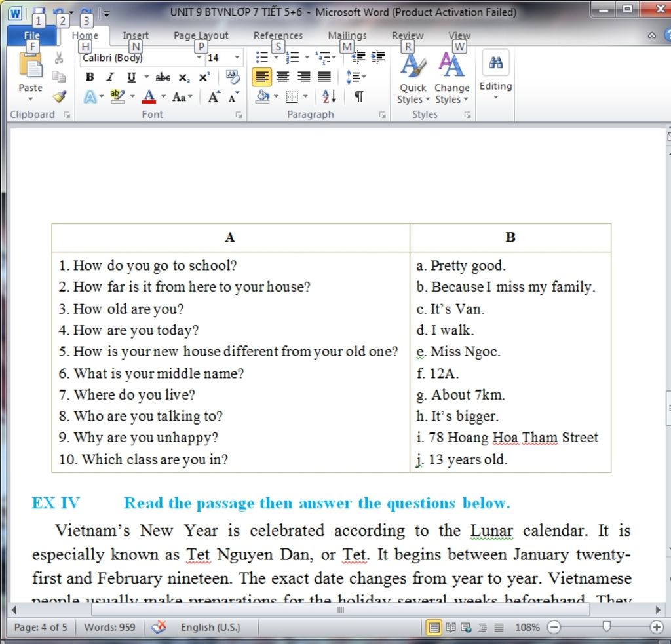Switch to the Review tab

tap(408, 35)
